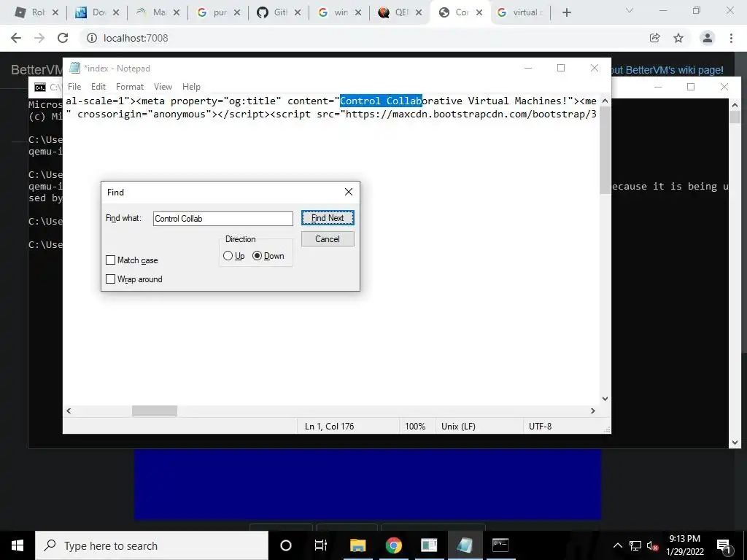Open Chrome's three-dot menu
Image resolution: width=747 pixels, height=560 pixels.
point(731,38)
